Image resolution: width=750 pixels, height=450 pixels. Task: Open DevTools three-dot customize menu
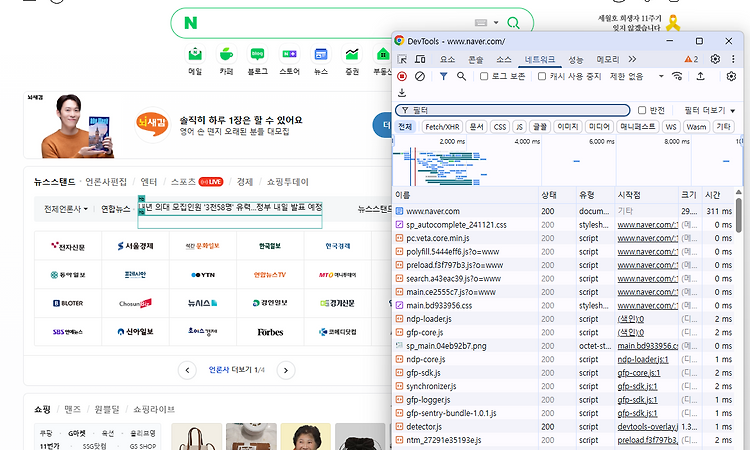click(733, 59)
